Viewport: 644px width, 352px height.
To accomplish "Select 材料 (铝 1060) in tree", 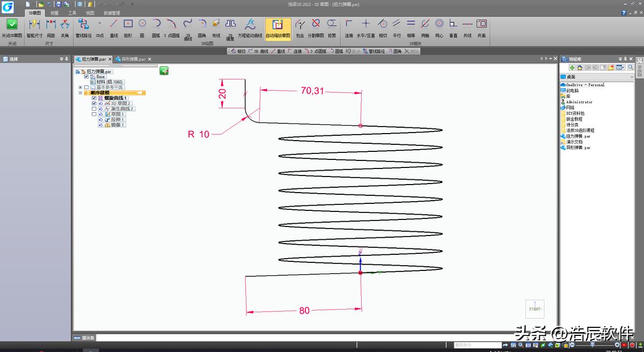I will pyautogui.click(x=107, y=82).
